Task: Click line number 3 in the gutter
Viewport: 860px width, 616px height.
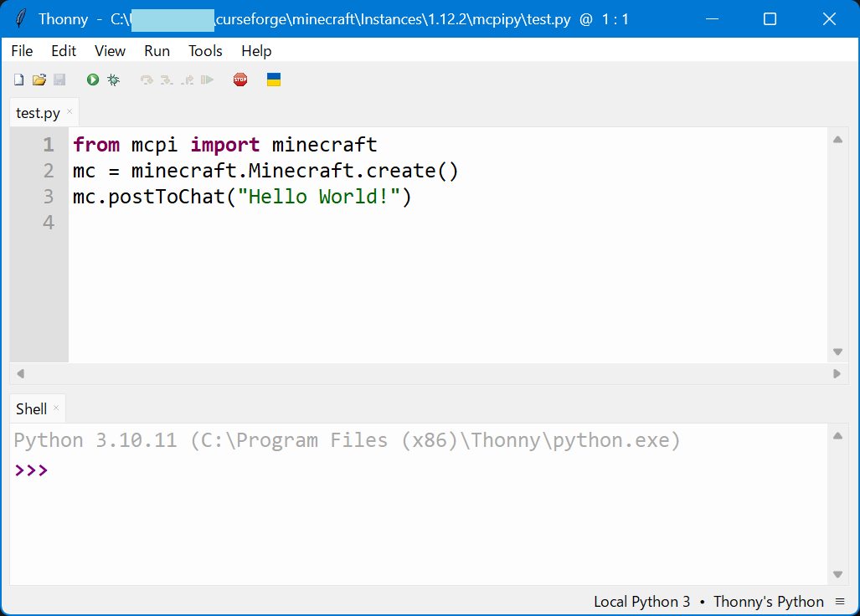Action: pyautogui.click(x=49, y=197)
